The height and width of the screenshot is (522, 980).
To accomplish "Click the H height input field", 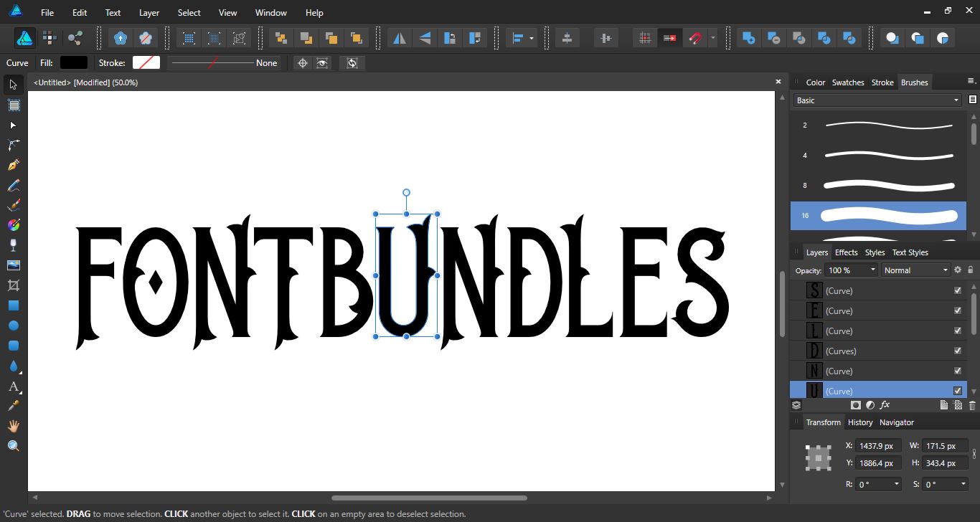I will click(945, 463).
